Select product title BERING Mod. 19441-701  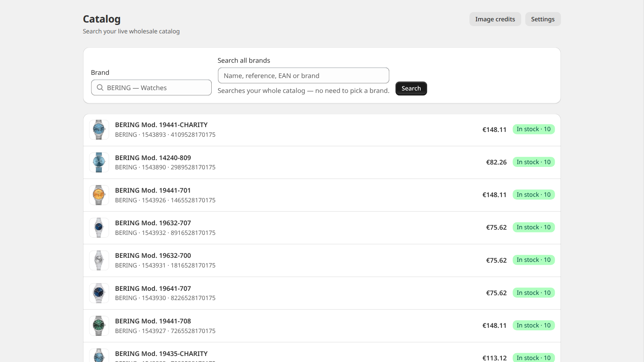click(x=153, y=191)
